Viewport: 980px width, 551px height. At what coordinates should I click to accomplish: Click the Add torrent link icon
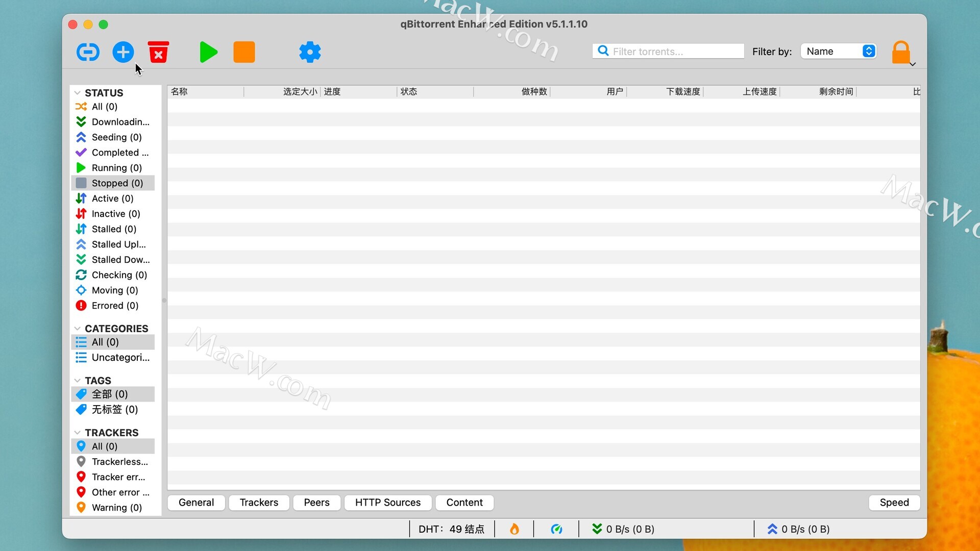(x=88, y=52)
